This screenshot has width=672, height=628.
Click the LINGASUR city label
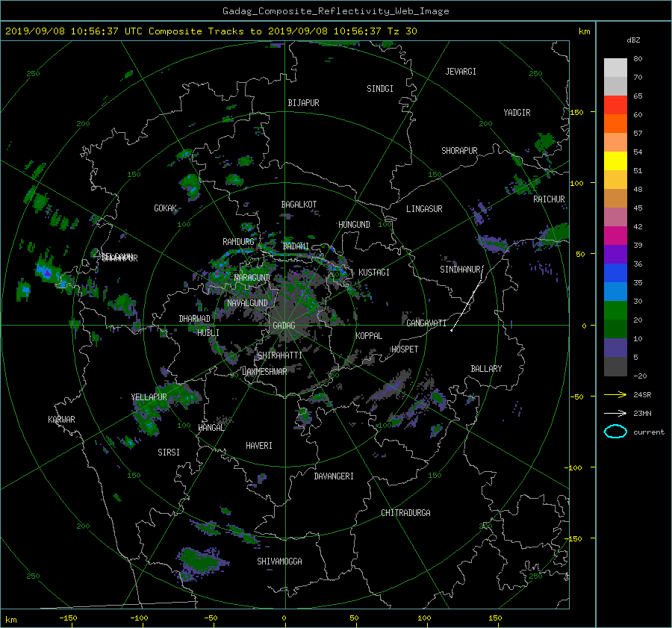pyautogui.click(x=424, y=209)
